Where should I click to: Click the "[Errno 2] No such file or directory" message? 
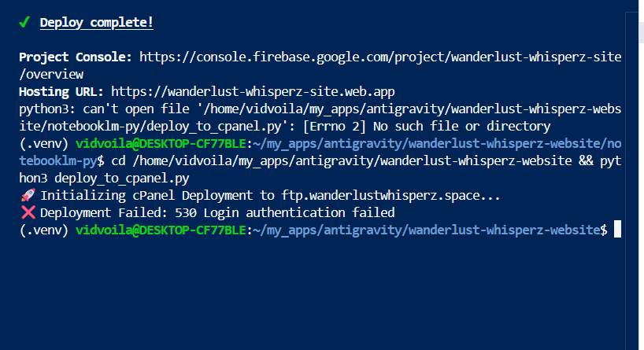425,127
